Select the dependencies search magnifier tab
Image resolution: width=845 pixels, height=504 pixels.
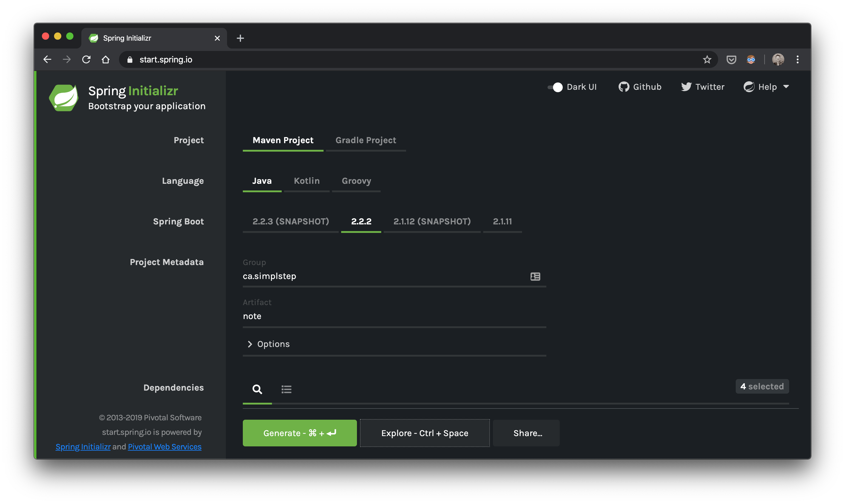click(257, 389)
